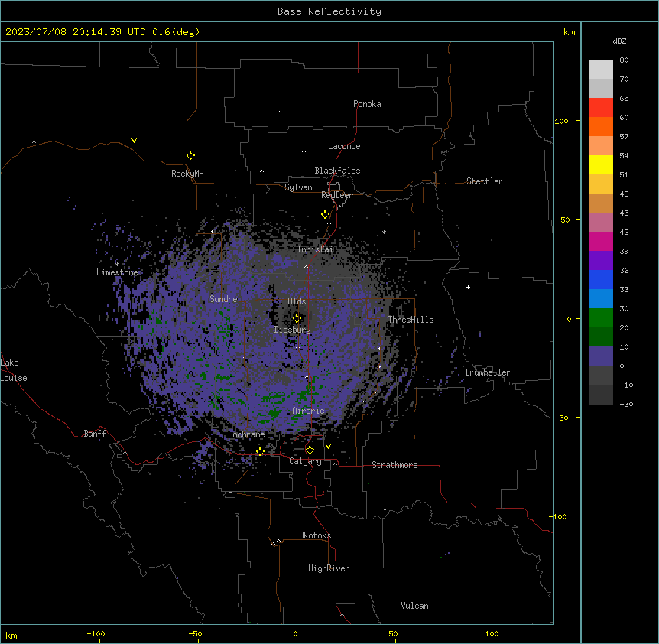Viewport: 659px width, 644px height.
Task: Click the magenta 42 dBZ legend color
Action: tap(601, 241)
